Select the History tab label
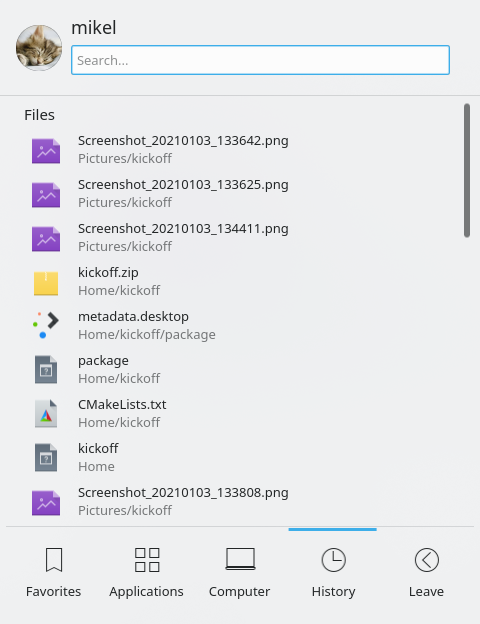Screen dimensions: 480x624 tap(334, 592)
